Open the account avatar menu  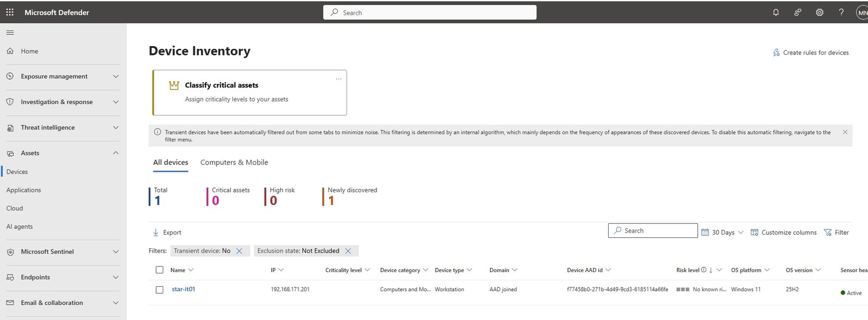[862, 12]
